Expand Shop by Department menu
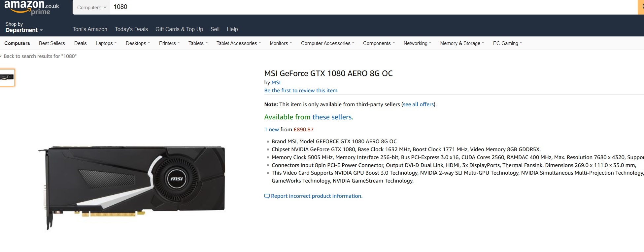The image size is (644, 252). coord(24,27)
